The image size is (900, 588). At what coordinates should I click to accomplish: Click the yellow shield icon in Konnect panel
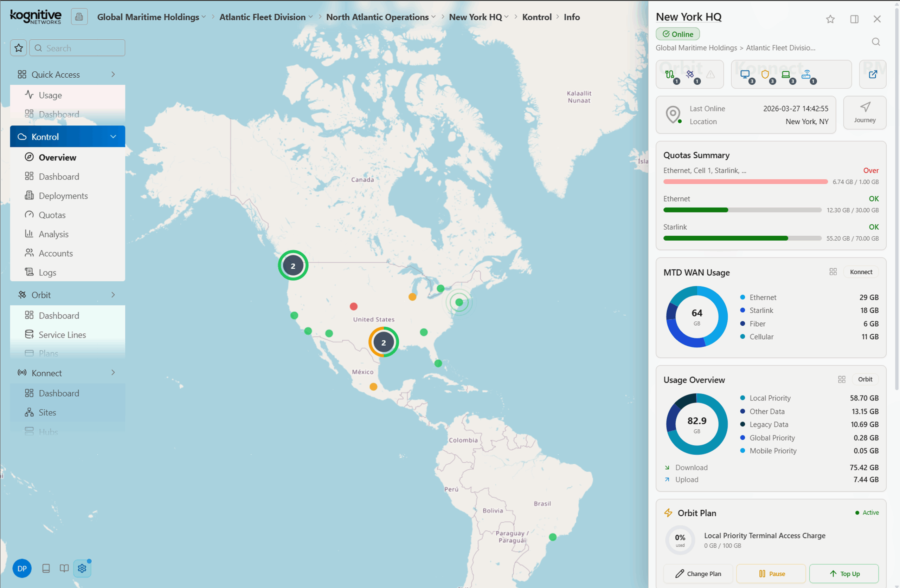click(766, 74)
